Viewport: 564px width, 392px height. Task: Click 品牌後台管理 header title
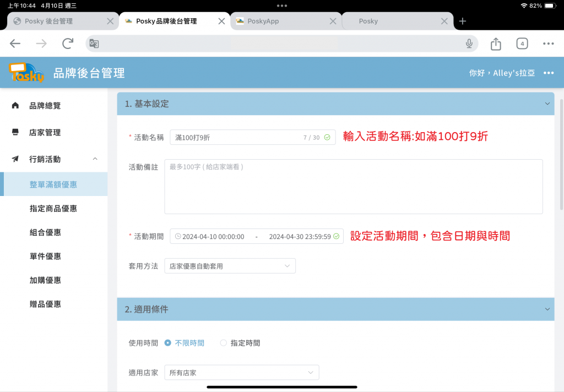pyautogui.click(x=89, y=73)
